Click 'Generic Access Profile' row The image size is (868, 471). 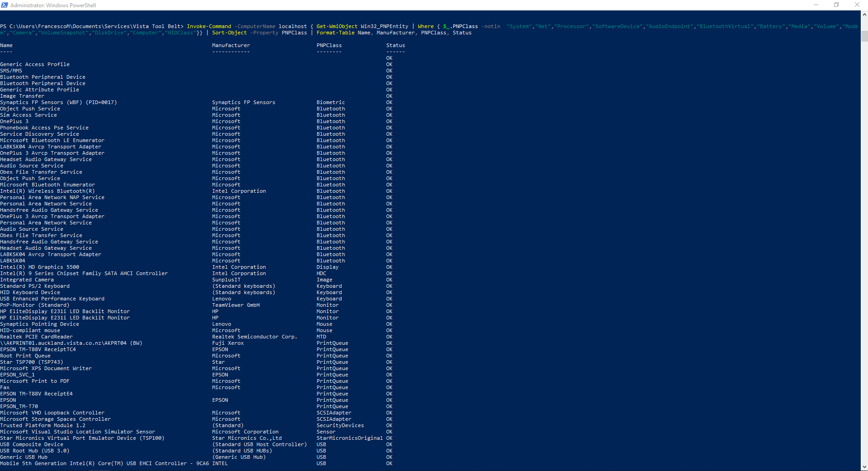tap(35, 64)
